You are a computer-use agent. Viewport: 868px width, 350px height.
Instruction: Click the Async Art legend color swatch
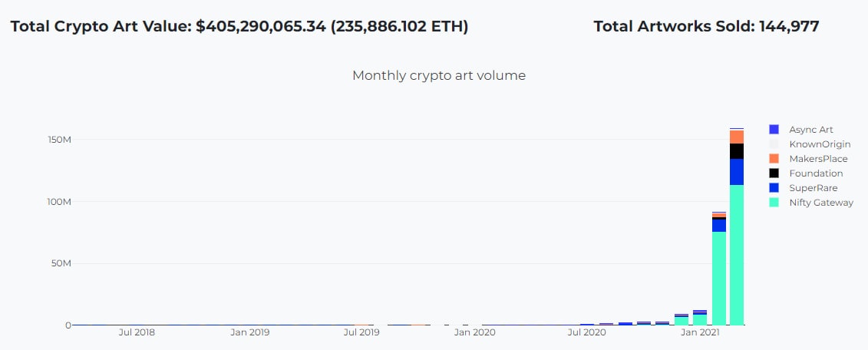click(774, 130)
